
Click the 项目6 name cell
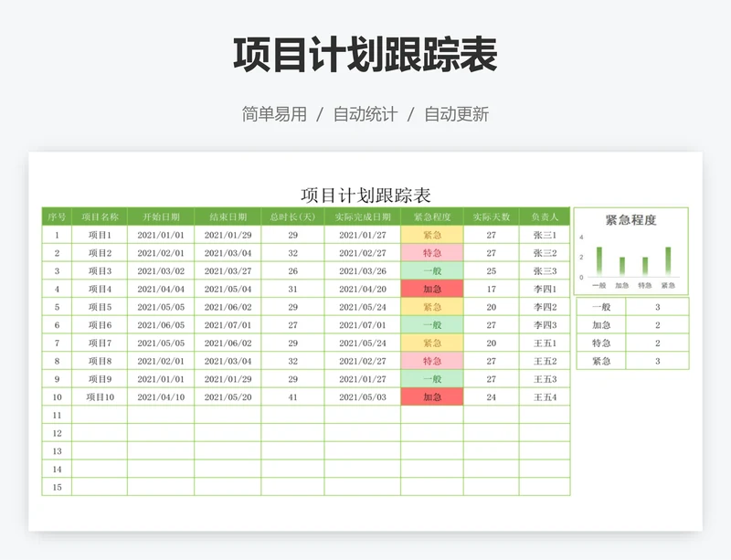(100, 325)
